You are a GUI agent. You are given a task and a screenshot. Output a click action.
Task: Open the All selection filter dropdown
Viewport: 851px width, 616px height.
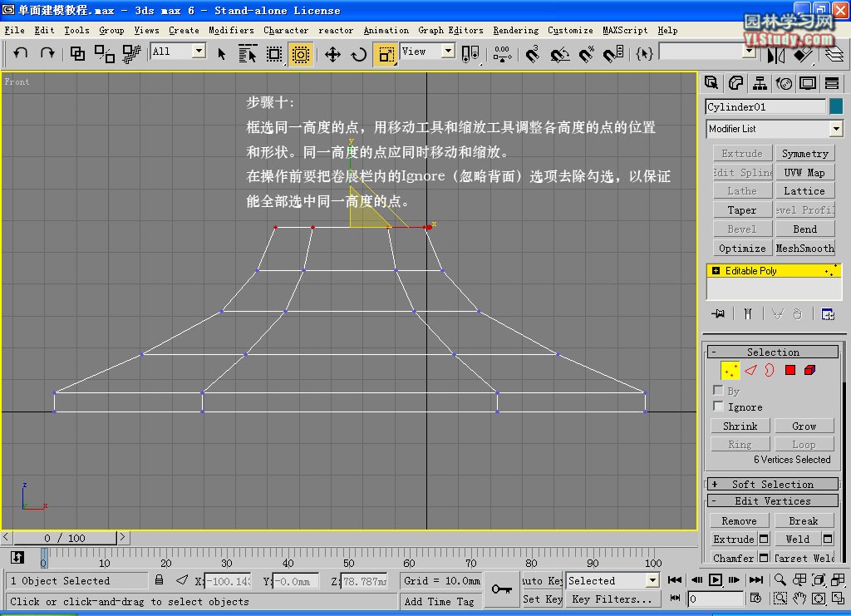pos(199,52)
